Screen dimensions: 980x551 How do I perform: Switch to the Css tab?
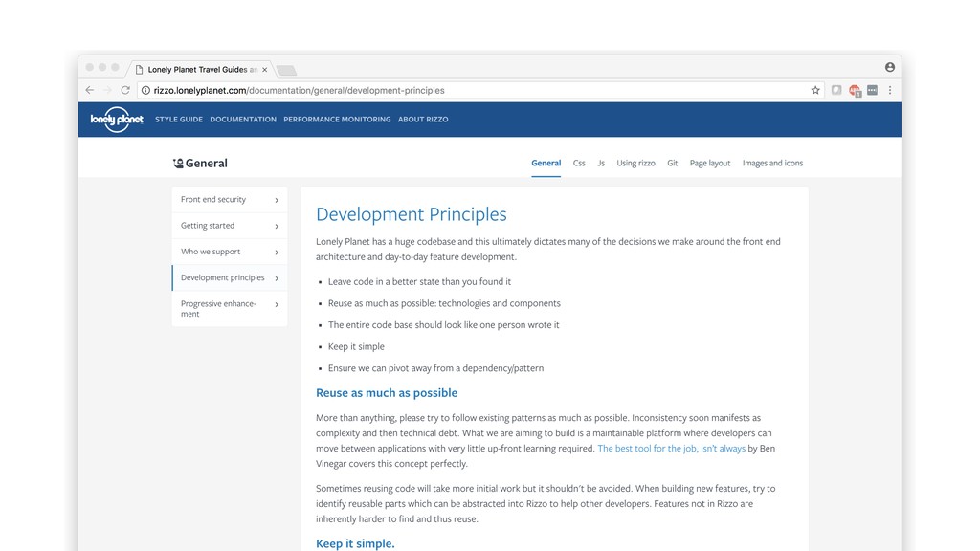[x=579, y=163]
